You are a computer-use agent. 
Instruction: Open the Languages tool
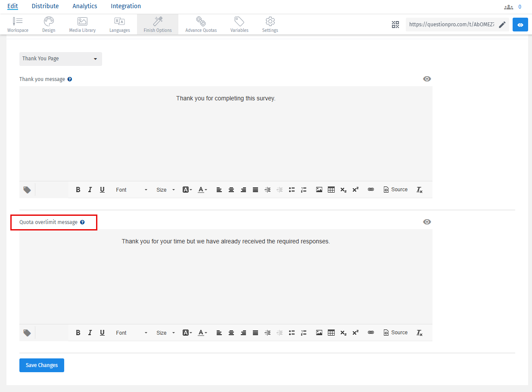pyautogui.click(x=119, y=25)
